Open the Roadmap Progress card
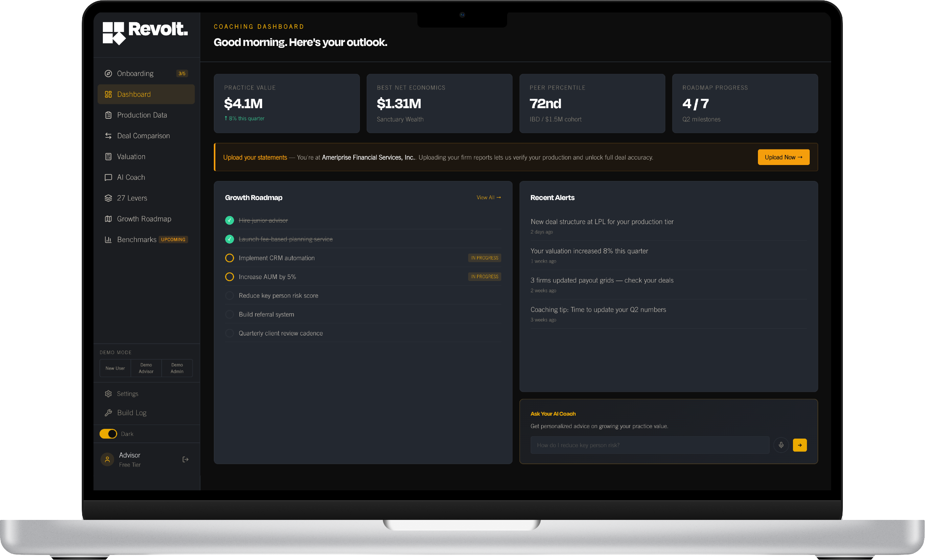Viewport: 925px width, 560px height. click(x=745, y=104)
